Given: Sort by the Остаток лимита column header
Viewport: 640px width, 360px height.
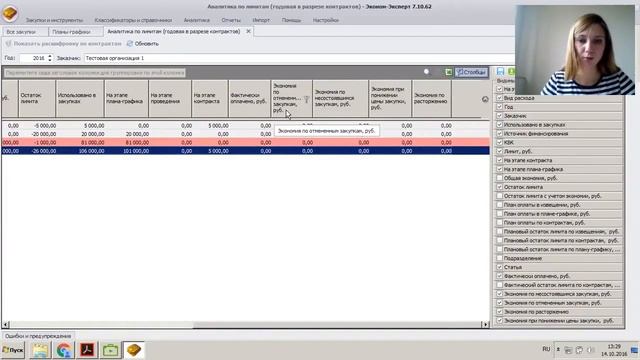Looking at the screenshot, I should [x=37, y=98].
